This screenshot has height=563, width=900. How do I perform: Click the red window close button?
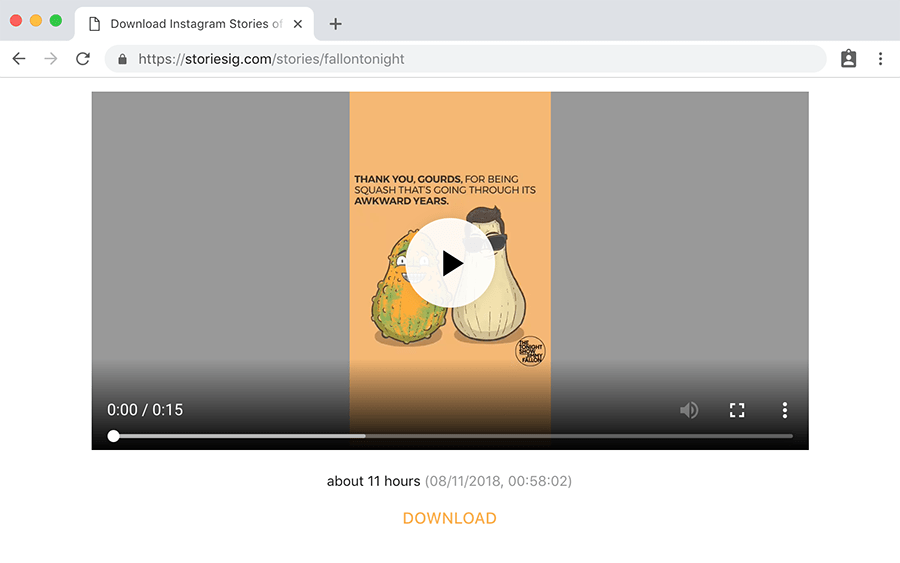tap(16, 21)
